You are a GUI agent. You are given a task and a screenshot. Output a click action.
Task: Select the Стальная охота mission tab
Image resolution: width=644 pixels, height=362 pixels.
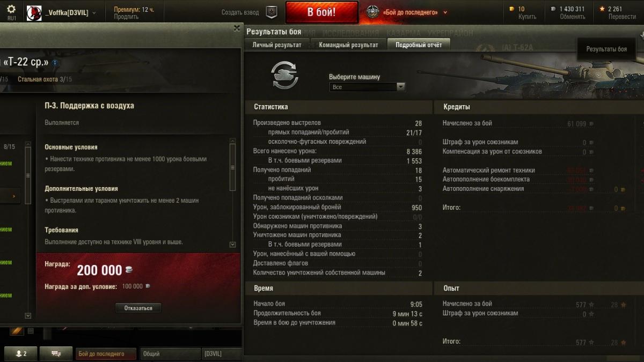pyautogui.click(x=45, y=79)
